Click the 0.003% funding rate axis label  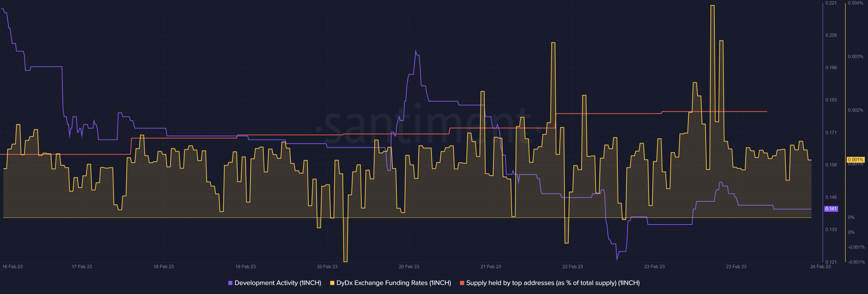coord(855,57)
